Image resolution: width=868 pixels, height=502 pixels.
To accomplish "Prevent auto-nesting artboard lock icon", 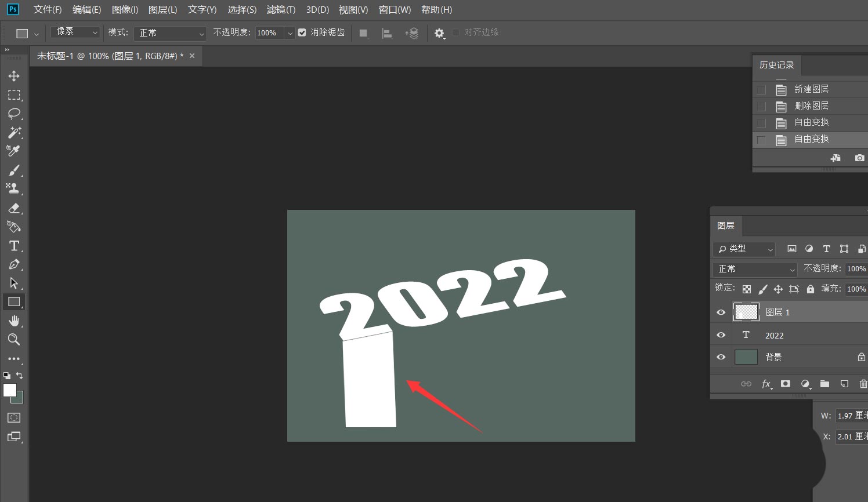I will point(794,289).
